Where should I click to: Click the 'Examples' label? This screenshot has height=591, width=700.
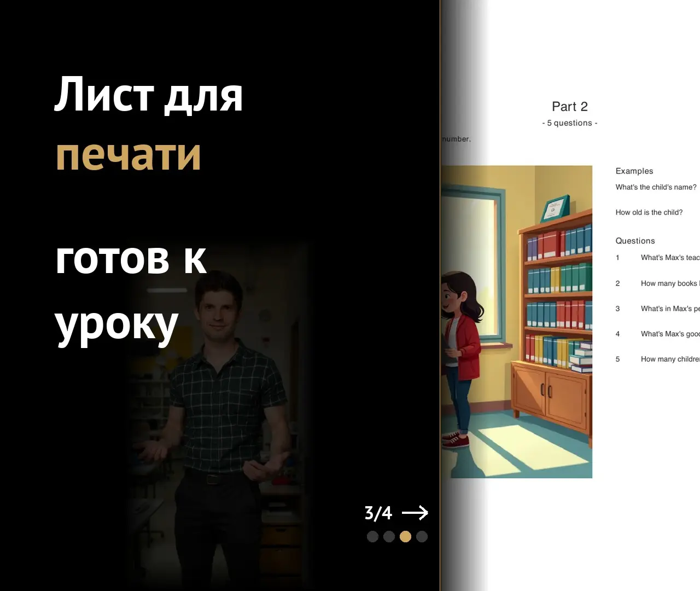pos(634,171)
